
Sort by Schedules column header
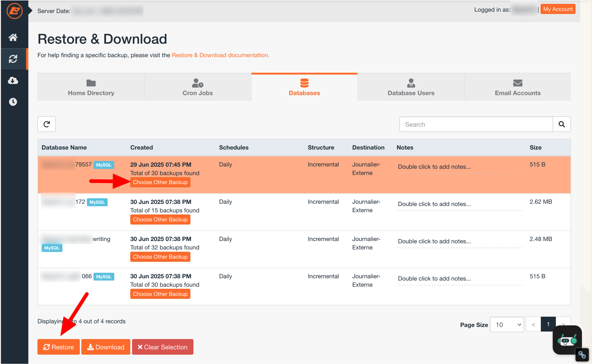click(234, 148)
